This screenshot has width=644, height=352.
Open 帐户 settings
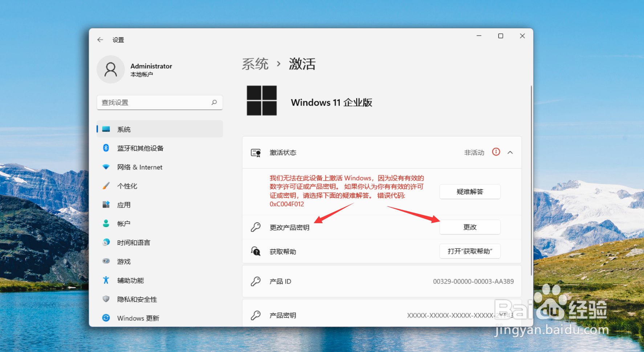point(160,224)
